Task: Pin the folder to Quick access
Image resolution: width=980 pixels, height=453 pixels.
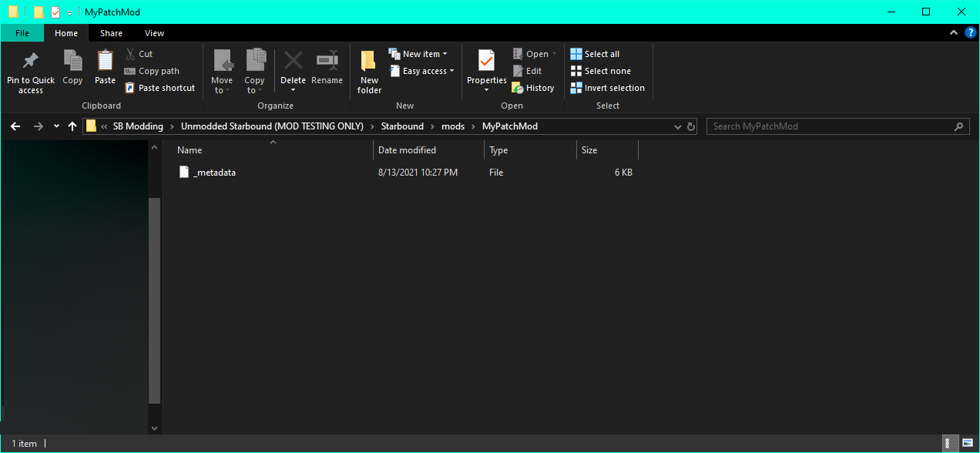Action: [31, 72]
